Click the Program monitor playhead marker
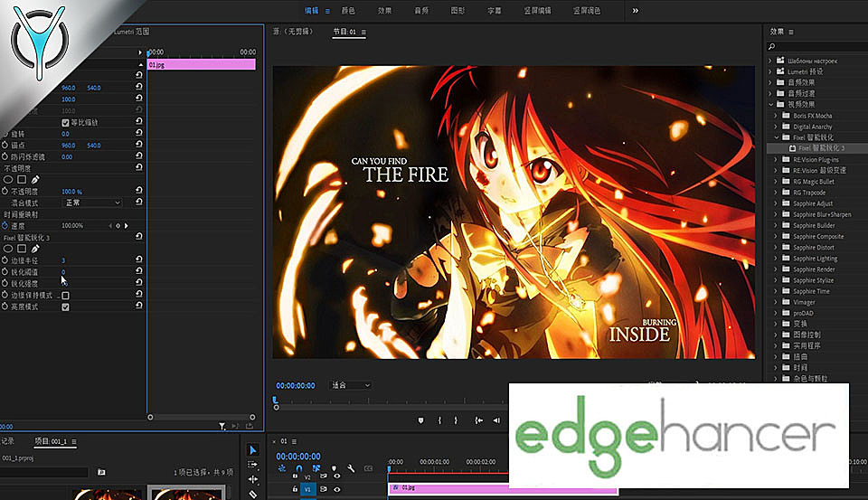The image size is (868, 500). (275, 400)
